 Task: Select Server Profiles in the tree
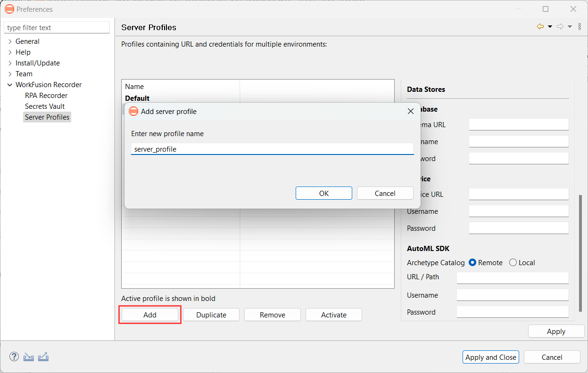click(x=47, y=117)
